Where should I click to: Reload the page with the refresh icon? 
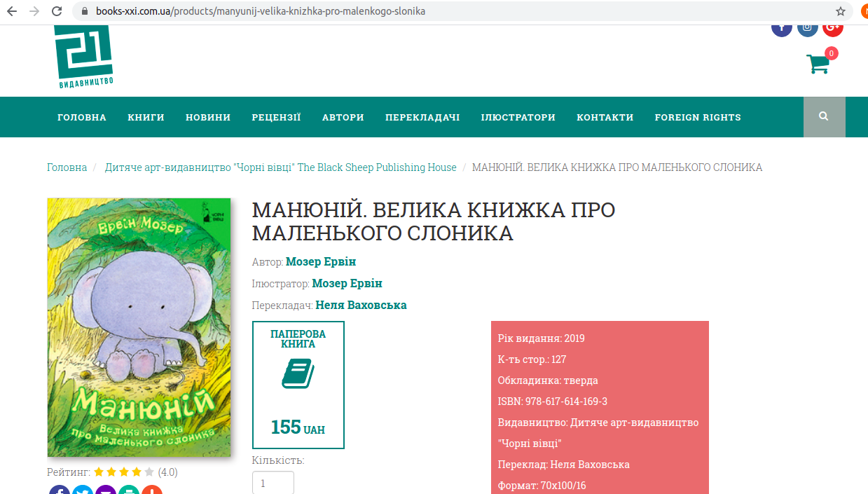(57, 11)
